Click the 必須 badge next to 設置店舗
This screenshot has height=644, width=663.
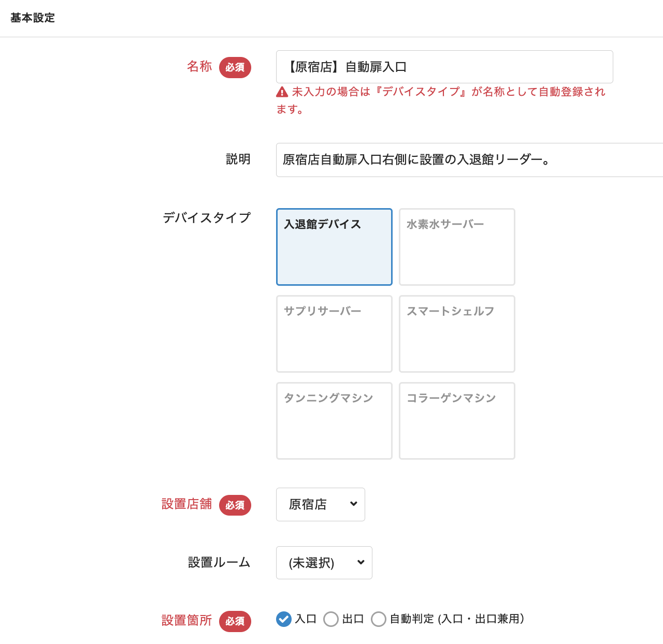tap(235, 505)
